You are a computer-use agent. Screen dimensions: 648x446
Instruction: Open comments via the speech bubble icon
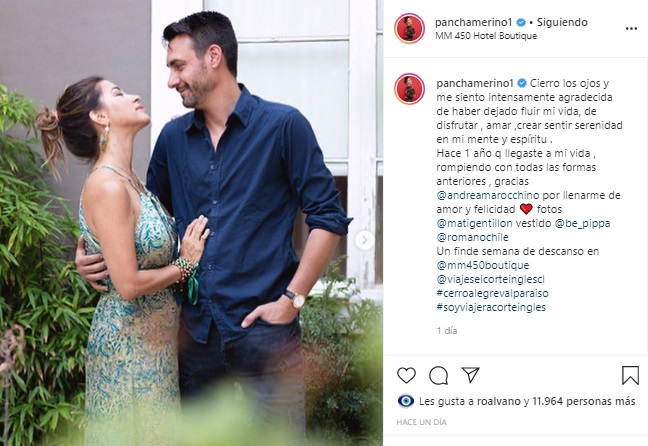(x=438, y=375)
